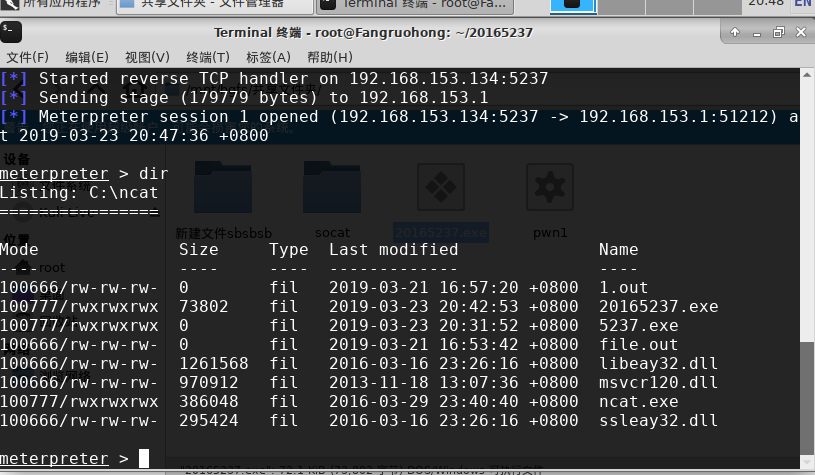Click the EN input method indicator
Image resolution: width=815 pixels, height=475 pixels.
pos(803,4)
